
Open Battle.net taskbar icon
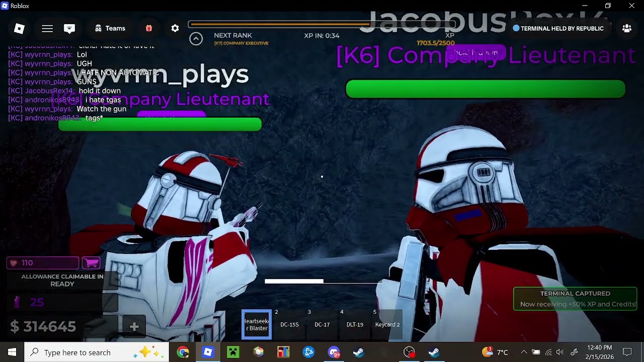pos(308,352)
